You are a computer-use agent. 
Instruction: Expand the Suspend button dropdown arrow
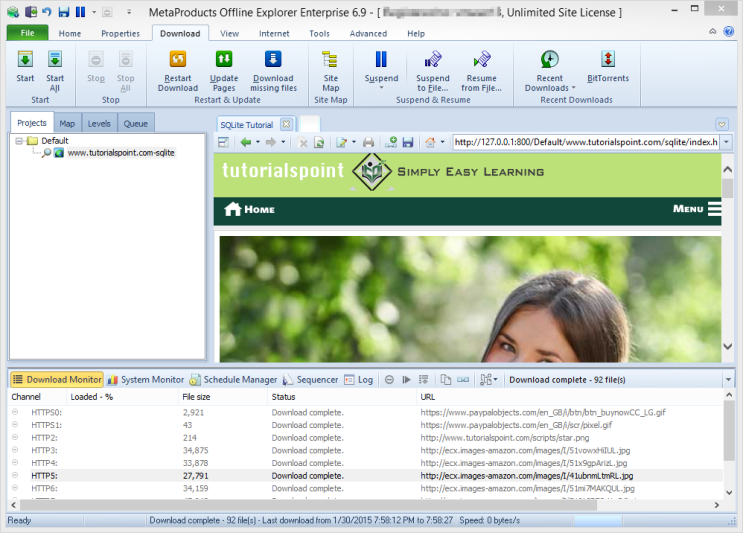pyautogui.click(x=381, y=88)
